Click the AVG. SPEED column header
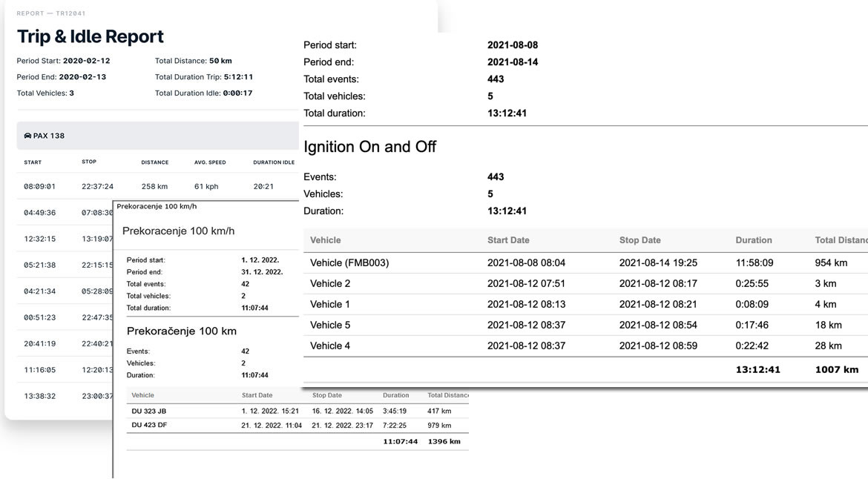 [x=210, y=162]
